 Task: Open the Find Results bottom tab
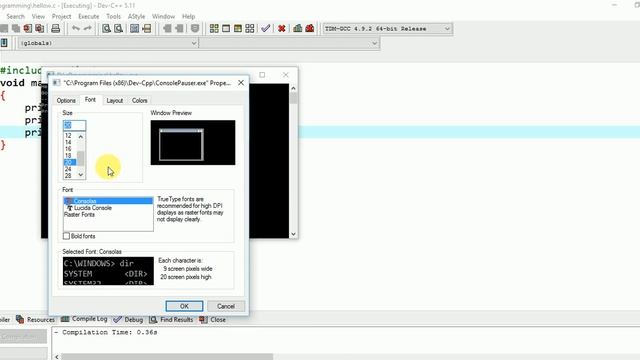(171, 319)
